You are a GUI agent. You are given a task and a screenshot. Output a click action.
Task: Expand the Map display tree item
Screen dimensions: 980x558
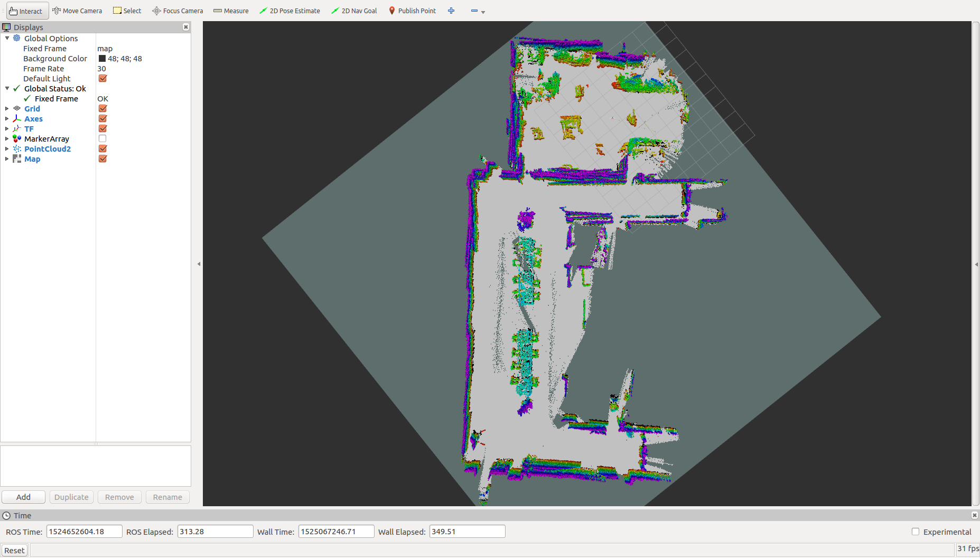click(x=7, y=159)
